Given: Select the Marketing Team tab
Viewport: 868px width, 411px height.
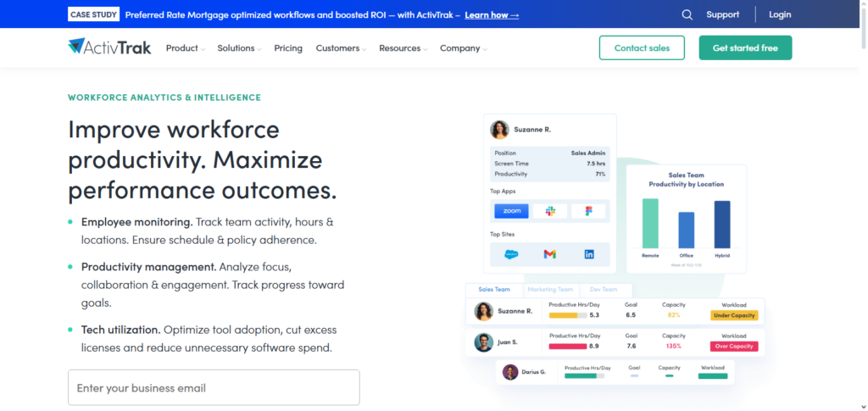Looking at the screenshot, I should (550, 289).
